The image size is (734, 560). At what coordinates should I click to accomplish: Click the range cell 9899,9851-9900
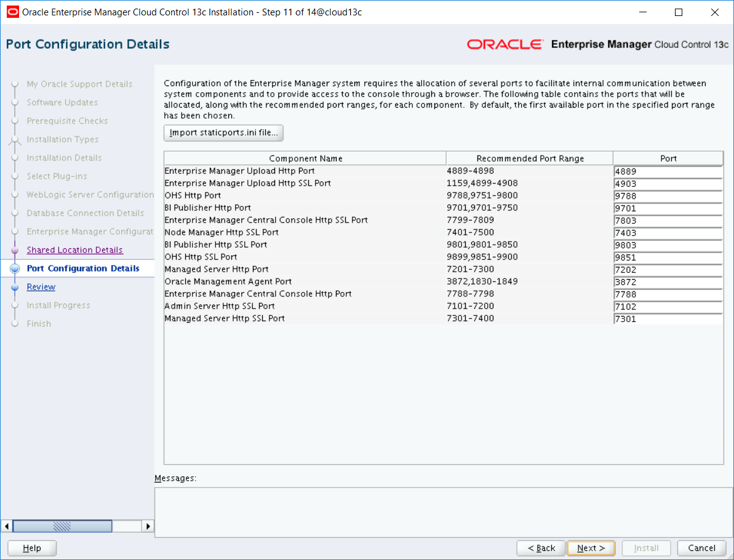tap(482, 257)
